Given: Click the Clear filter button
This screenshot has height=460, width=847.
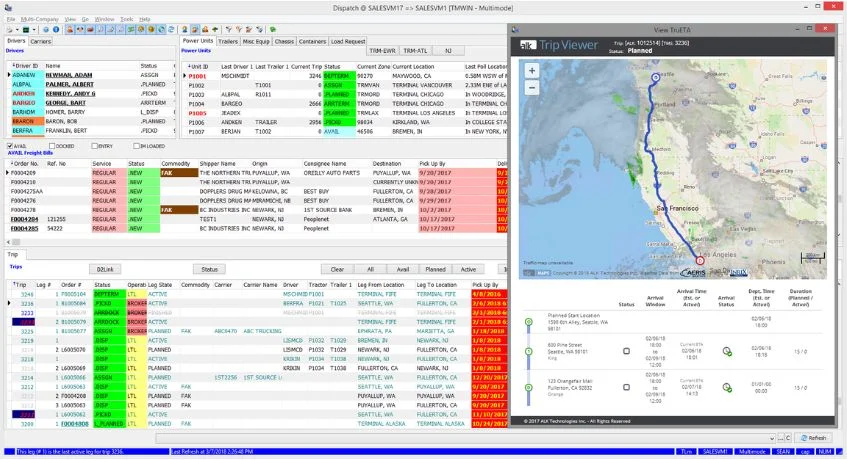Looking at the screenshot, I should click(337, 269).
